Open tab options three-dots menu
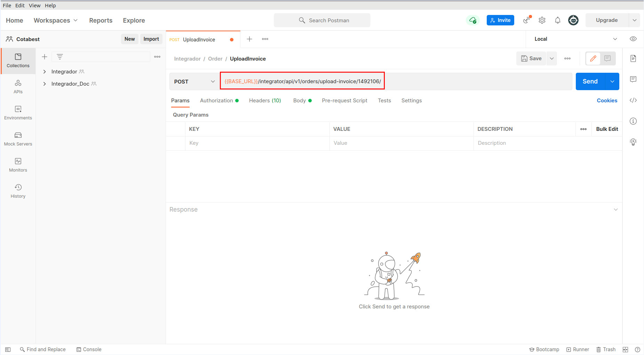644x355 pixels. point(265,39)
